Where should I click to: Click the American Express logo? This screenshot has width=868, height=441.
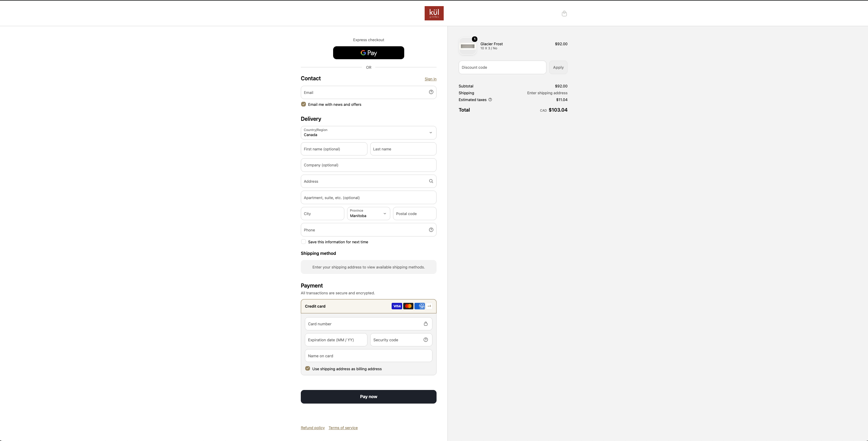pos(420,306)
